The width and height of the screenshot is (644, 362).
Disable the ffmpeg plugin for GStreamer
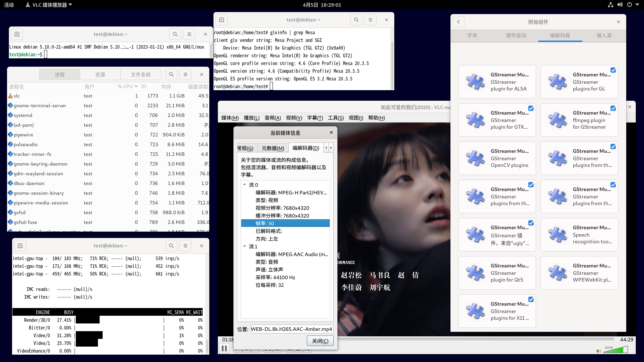[613, 108]
